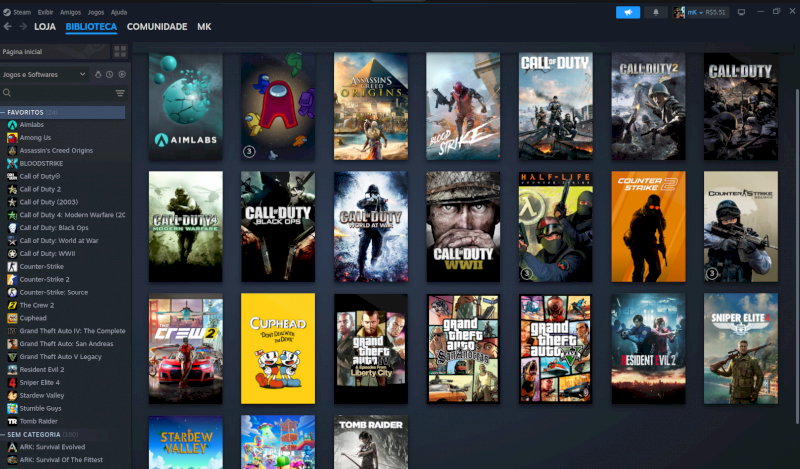
Task: Select Resident Evil 2 in sidebar
Action: coord(42,369)
